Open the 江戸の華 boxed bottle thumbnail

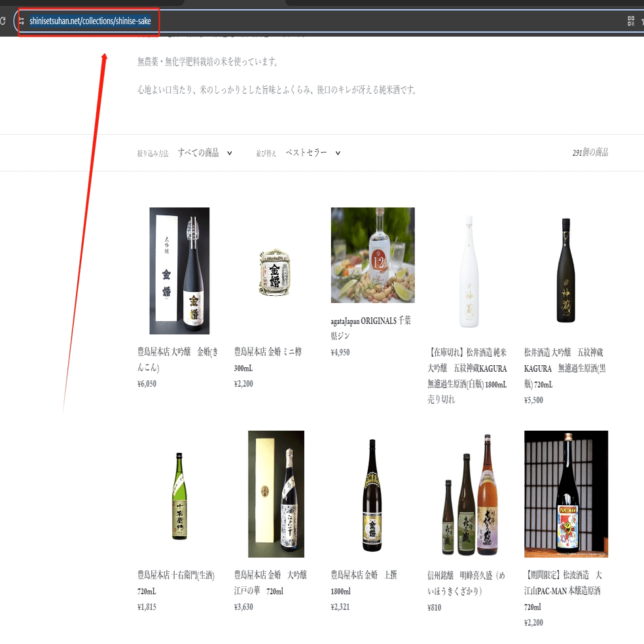[x=276, y=493]
